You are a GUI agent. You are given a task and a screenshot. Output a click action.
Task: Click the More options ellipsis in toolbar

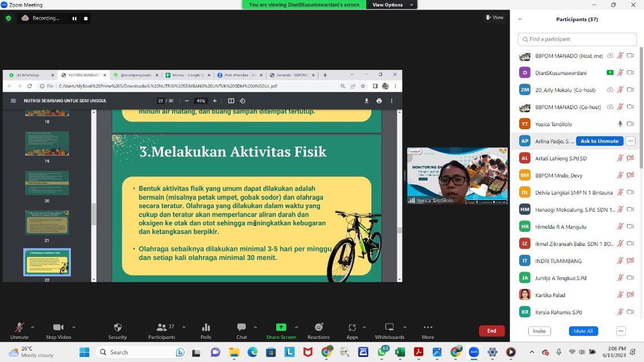pyautogui.click(x=428, y=328)
